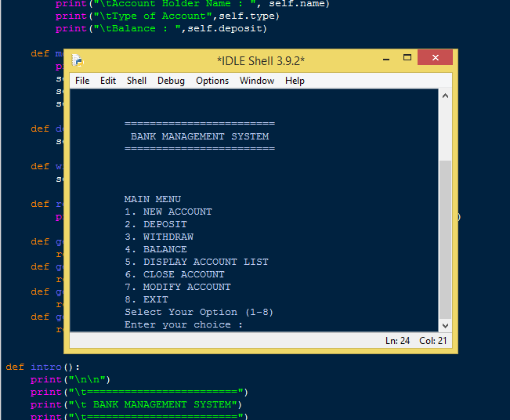
Task: Click the '2. DEPOSIT' line
Action: point(156,224)
